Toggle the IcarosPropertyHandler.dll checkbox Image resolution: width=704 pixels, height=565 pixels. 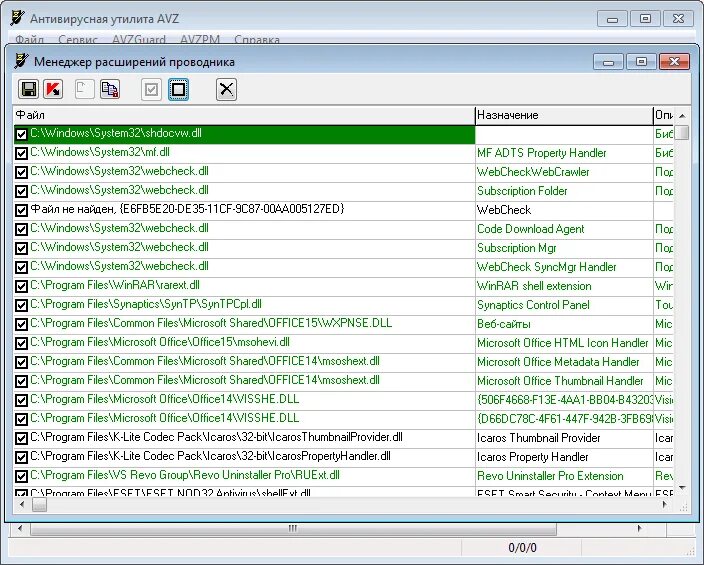[x=21, y=457]
